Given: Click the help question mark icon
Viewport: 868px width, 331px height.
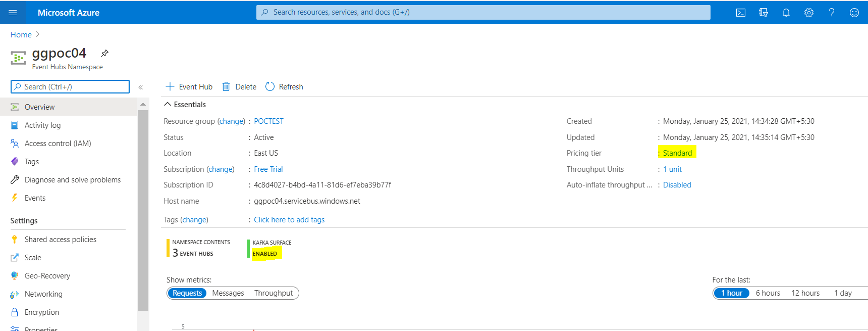Looking at the screenshot, I should tap(831, 13).
